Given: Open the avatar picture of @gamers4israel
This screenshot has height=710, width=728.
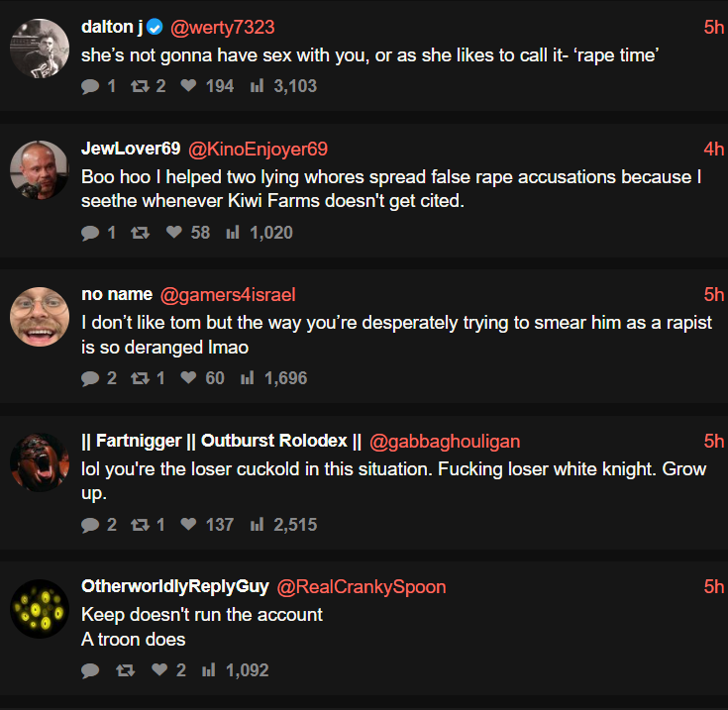Looking at the screenshot, I should 39,317.
